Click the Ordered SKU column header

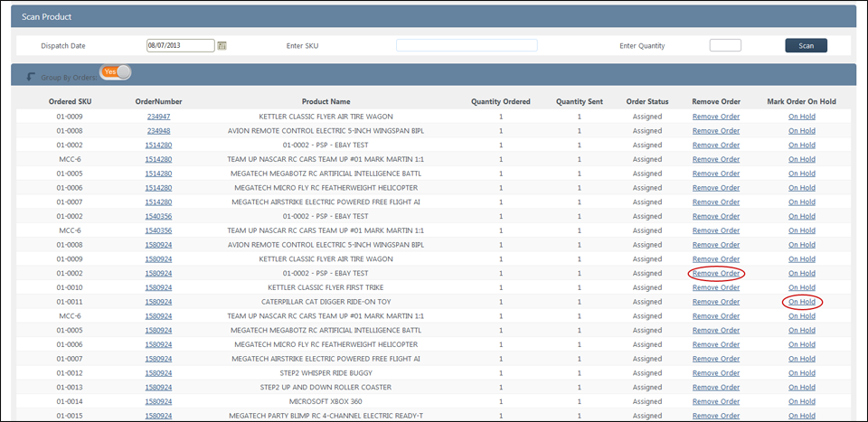70,102
